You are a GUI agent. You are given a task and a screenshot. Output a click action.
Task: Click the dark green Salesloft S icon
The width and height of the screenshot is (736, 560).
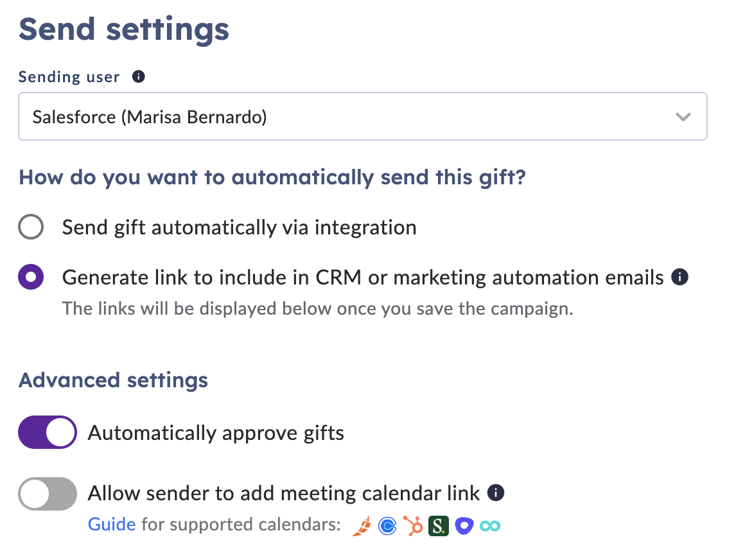click(x=439, y=526)
